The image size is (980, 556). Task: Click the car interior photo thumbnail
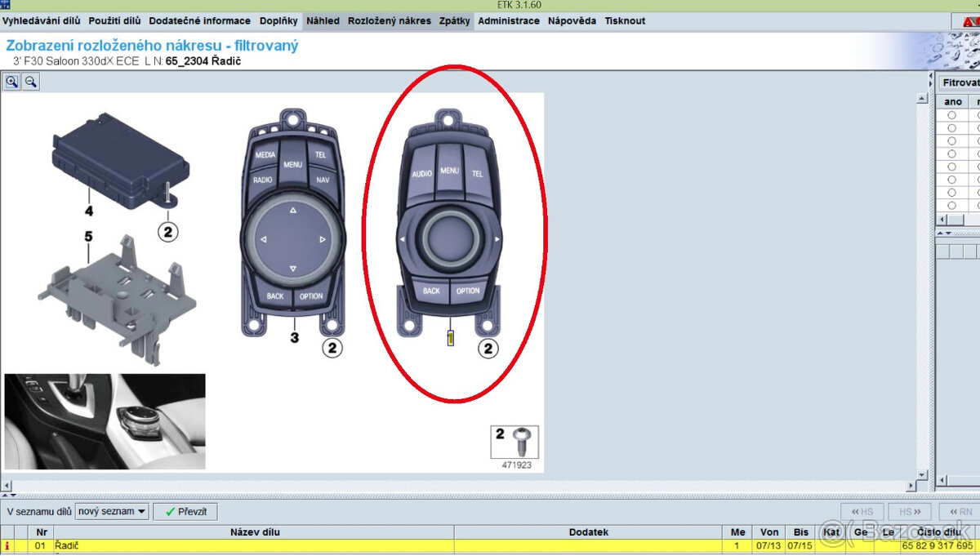coord(105,421)
